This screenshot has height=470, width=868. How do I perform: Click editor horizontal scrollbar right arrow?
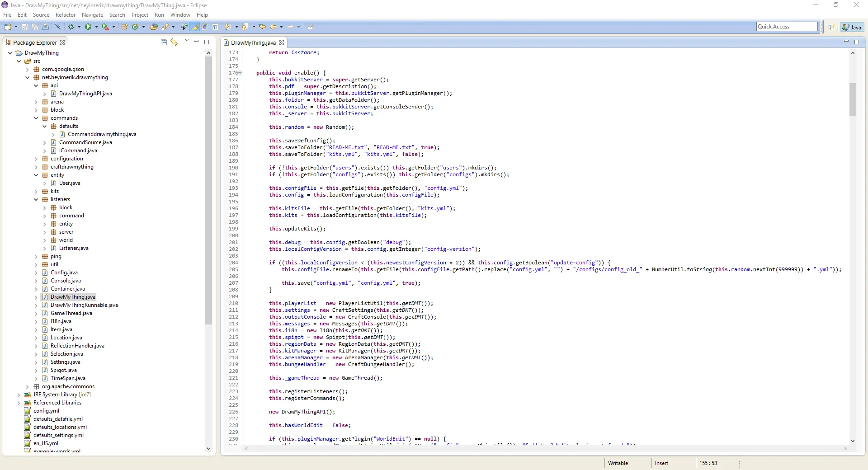click(845, 449)
